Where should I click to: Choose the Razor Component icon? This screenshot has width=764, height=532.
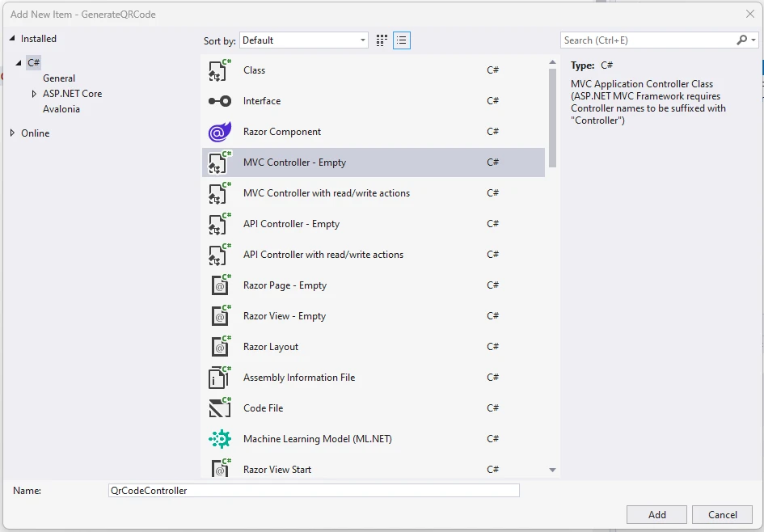[x=220, y=132]
